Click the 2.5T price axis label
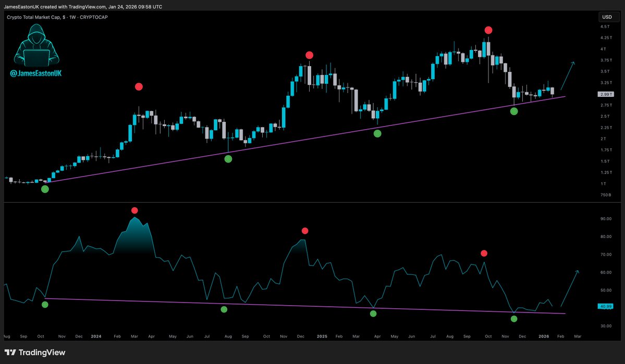The image size is (625, 364). pos(605,116)
